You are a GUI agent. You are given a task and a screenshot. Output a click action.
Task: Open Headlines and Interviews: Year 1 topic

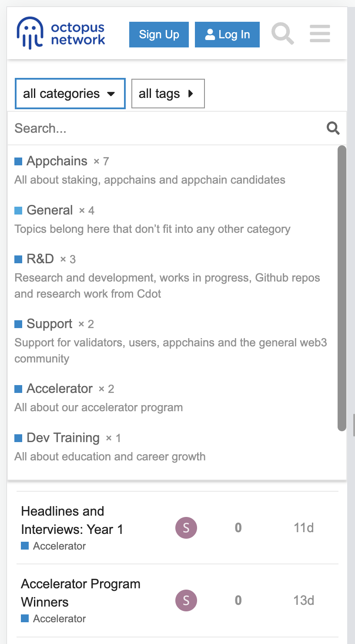(72, 520)
